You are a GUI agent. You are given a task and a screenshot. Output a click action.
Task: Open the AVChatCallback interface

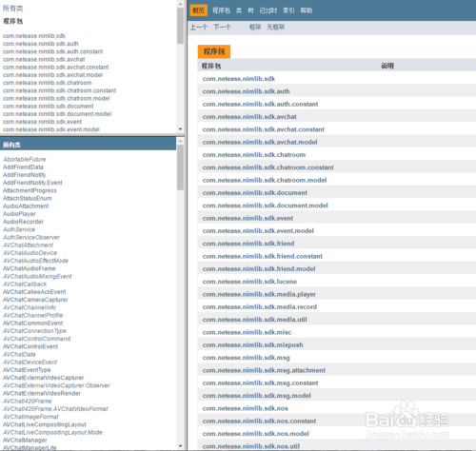[x=25, y=284]
